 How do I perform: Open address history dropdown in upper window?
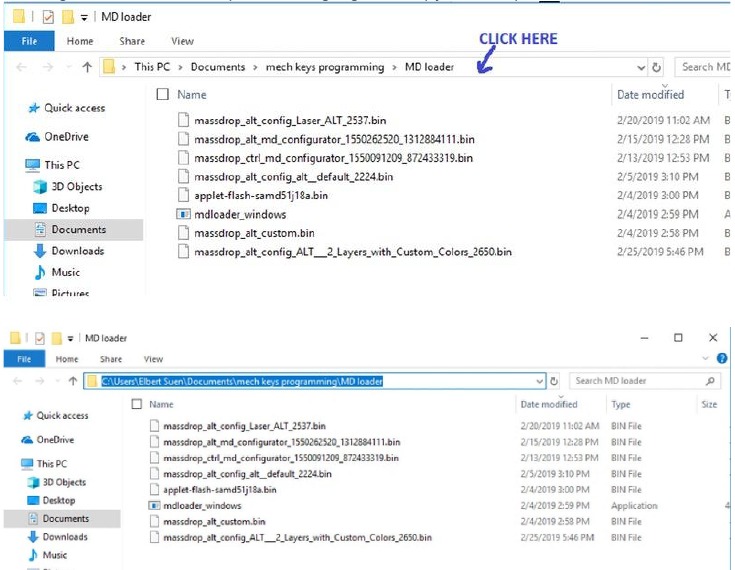[641, 68]
